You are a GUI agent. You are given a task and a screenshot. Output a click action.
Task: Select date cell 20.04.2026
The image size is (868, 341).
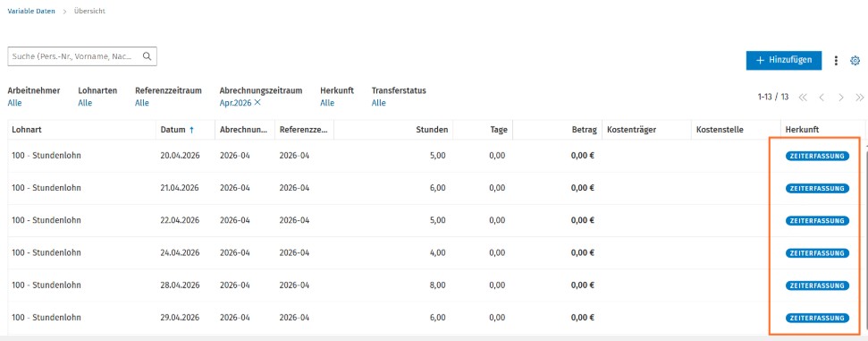click(x=180, y=156)
